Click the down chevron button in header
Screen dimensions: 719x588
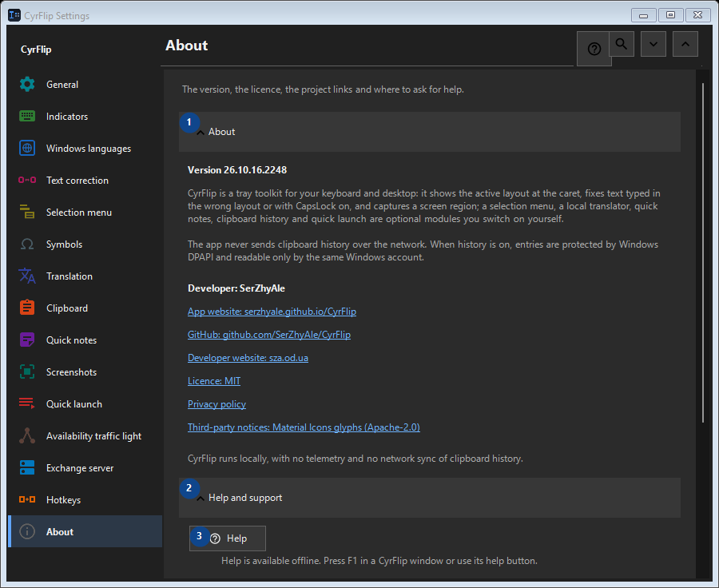tap(653, 44)
